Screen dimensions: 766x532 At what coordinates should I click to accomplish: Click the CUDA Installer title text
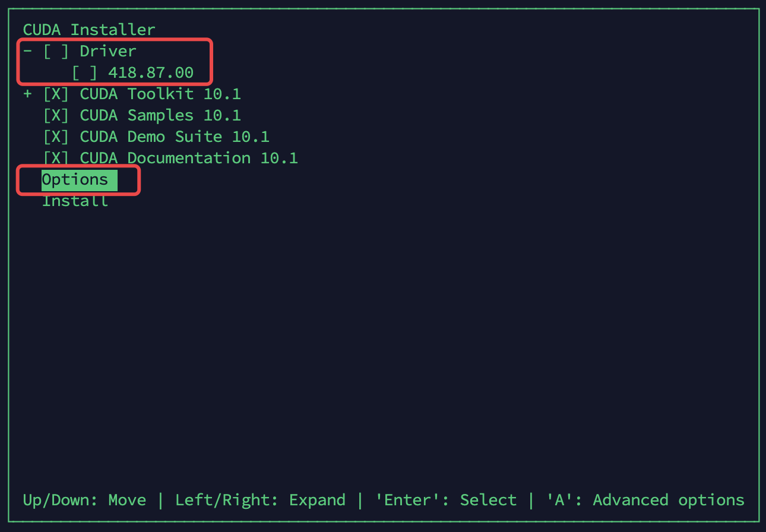click(89, 30)
